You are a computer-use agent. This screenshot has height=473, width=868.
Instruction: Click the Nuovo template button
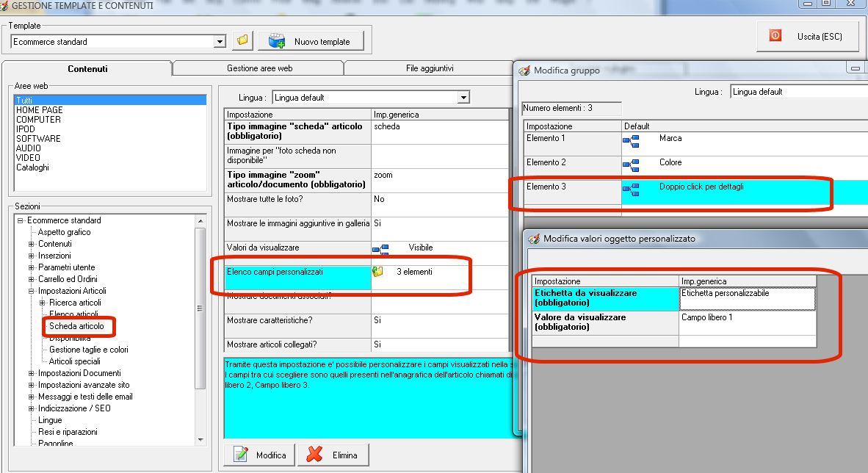311,41
